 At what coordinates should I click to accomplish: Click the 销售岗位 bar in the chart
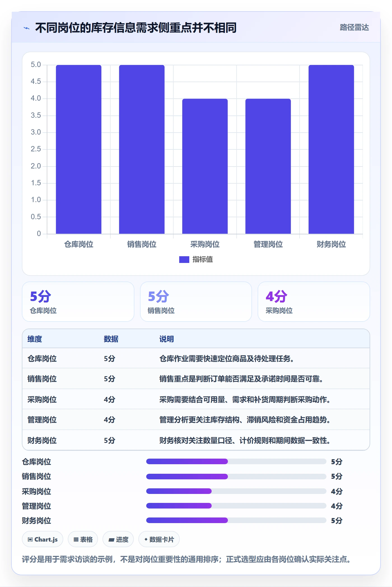click(x=142, y=149)
